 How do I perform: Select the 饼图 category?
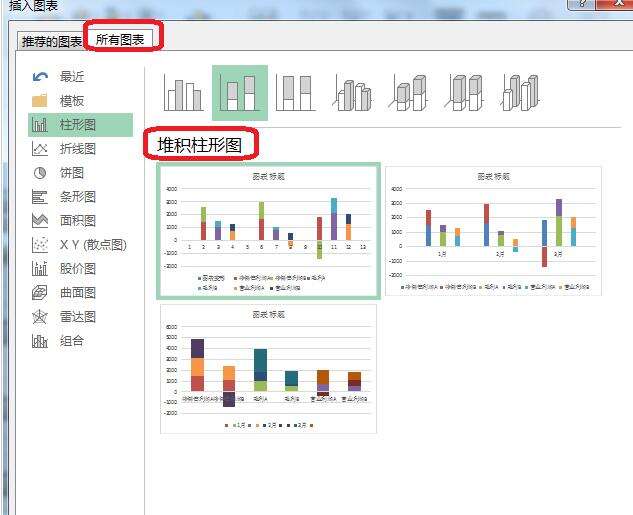point(81,173)
